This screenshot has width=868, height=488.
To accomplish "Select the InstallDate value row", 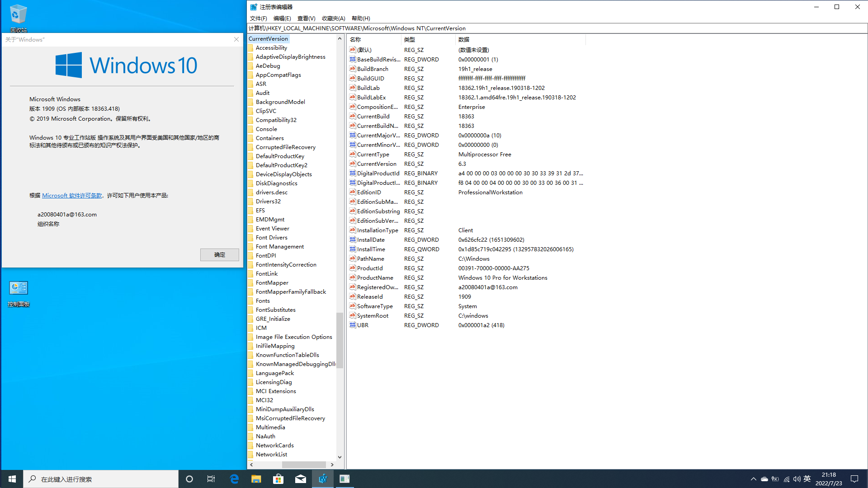I will click(x=467, y=239).
